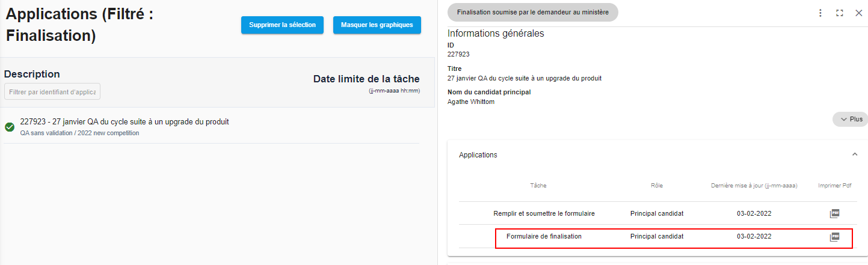Viewport: 868px width, 265px height.
Task: Click green check status icon for 227923
Action: coord(10,127)
